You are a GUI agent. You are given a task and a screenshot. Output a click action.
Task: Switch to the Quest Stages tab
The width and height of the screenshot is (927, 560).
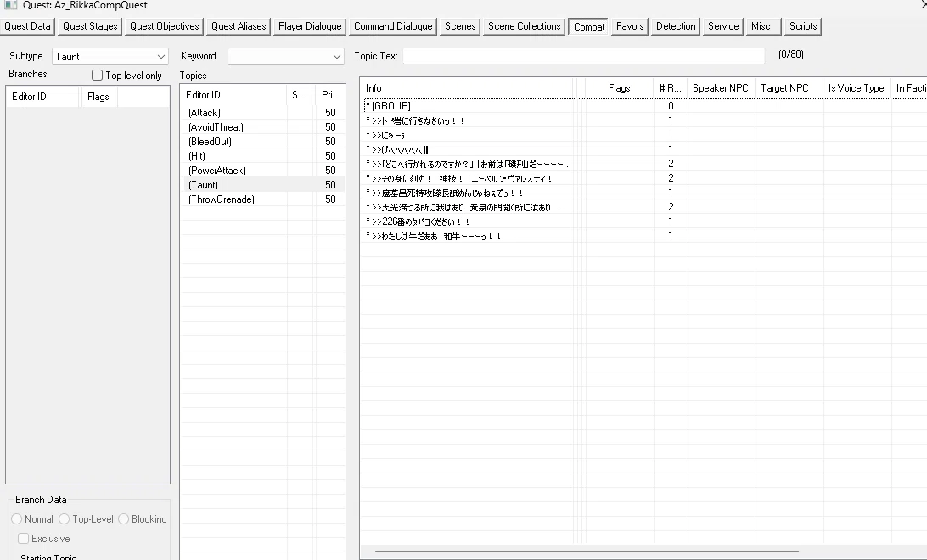click(91, 26)
